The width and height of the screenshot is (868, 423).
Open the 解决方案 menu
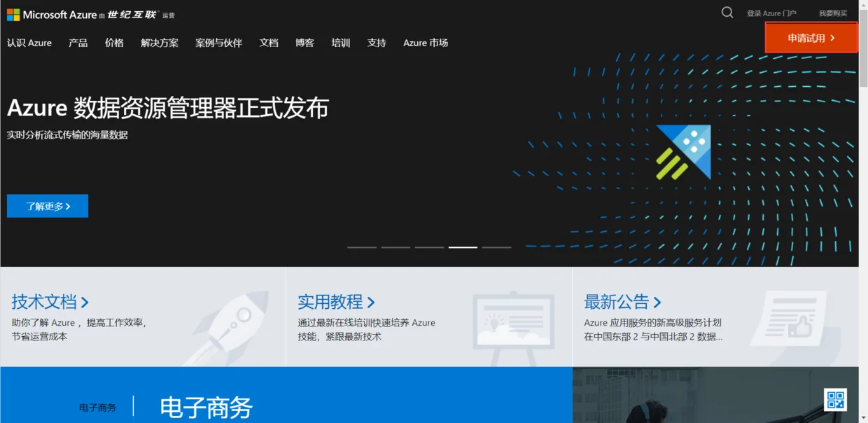pyautogui.click(x=160, y=43)
